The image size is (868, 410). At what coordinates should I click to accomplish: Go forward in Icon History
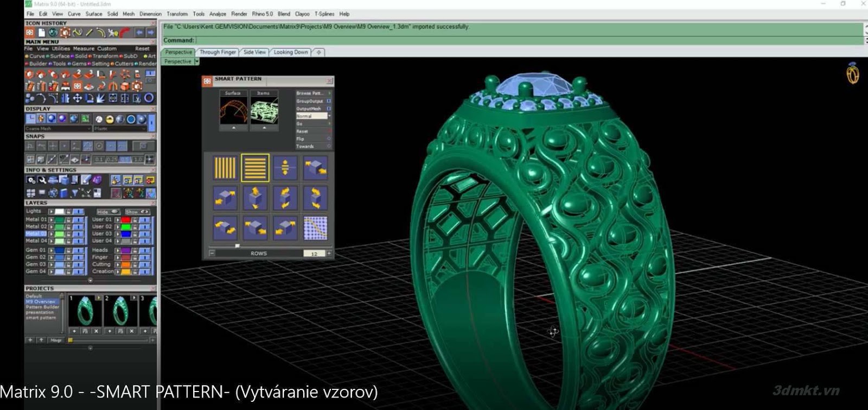pos(150,33)
